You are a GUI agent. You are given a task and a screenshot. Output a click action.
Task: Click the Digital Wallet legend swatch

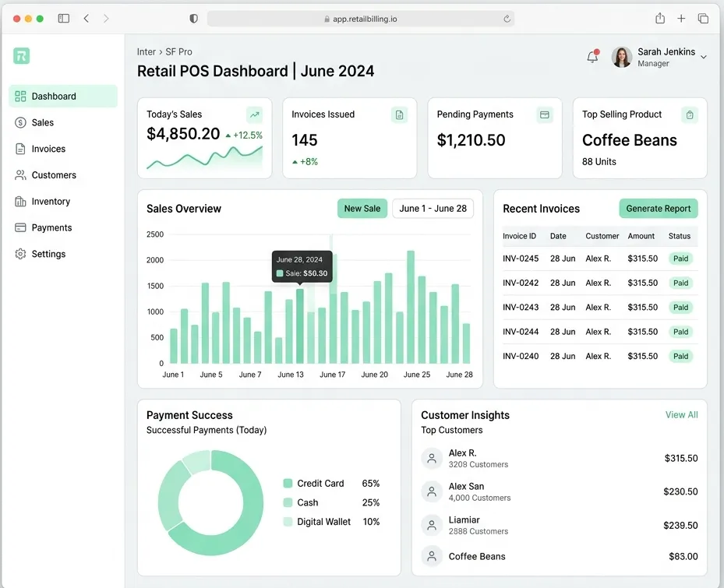pyautogui.click(x=288, y=522)
